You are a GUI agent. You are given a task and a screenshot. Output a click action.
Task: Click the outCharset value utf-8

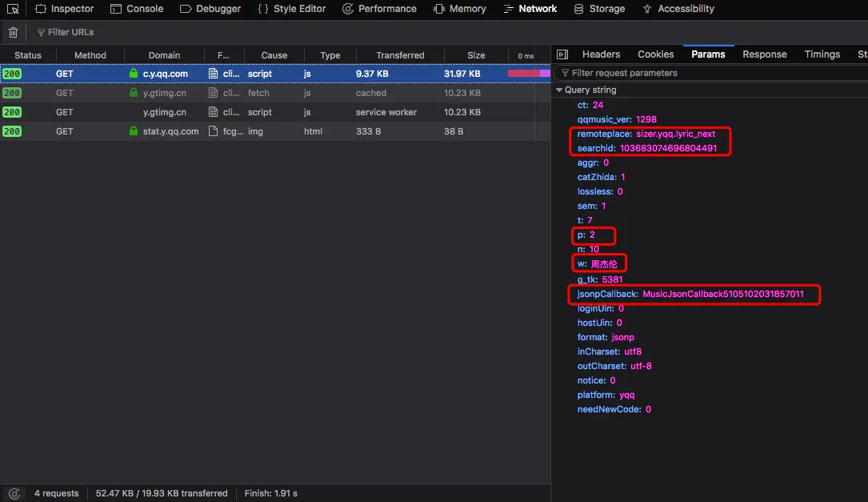(641, 366)
